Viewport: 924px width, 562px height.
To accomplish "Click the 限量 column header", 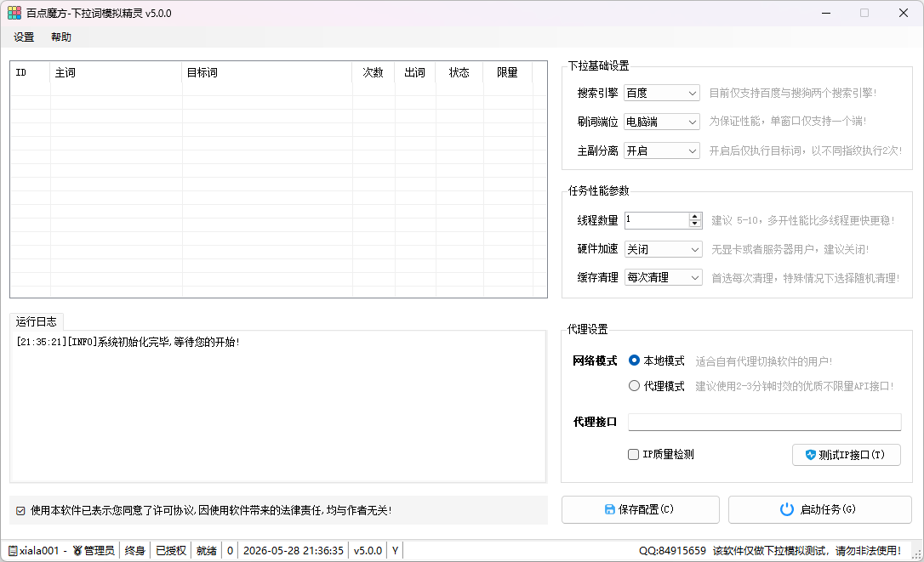I will click(507, 72).
